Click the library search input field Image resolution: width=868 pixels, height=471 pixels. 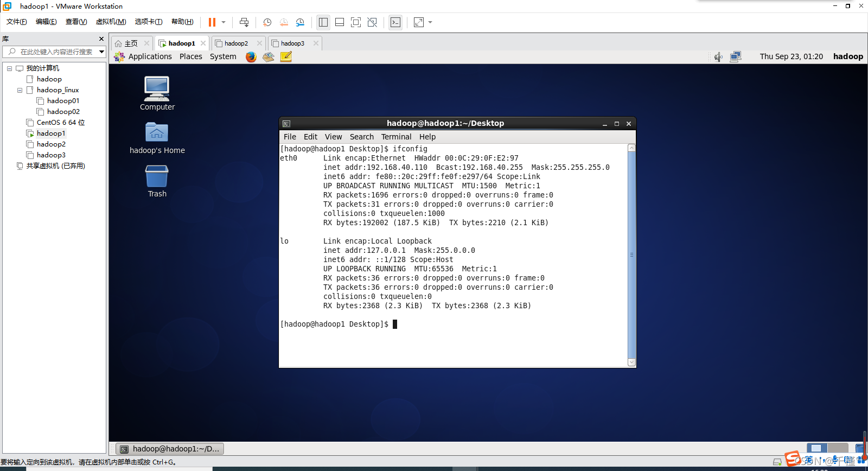point(54,52)
